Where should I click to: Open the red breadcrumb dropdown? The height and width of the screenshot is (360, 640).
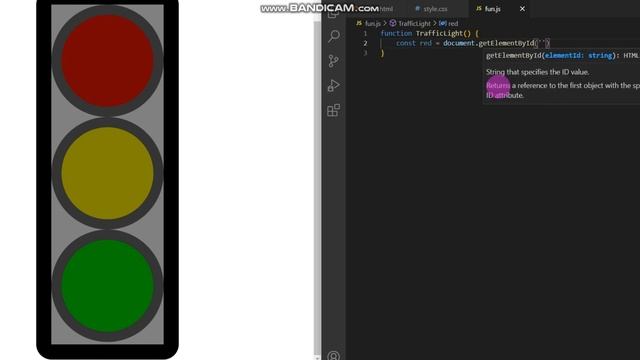[x=453, y=23]
